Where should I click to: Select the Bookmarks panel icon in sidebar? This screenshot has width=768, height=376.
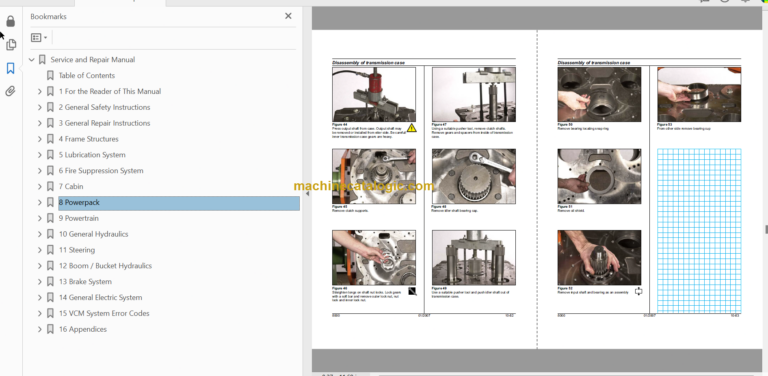[10, 68]
